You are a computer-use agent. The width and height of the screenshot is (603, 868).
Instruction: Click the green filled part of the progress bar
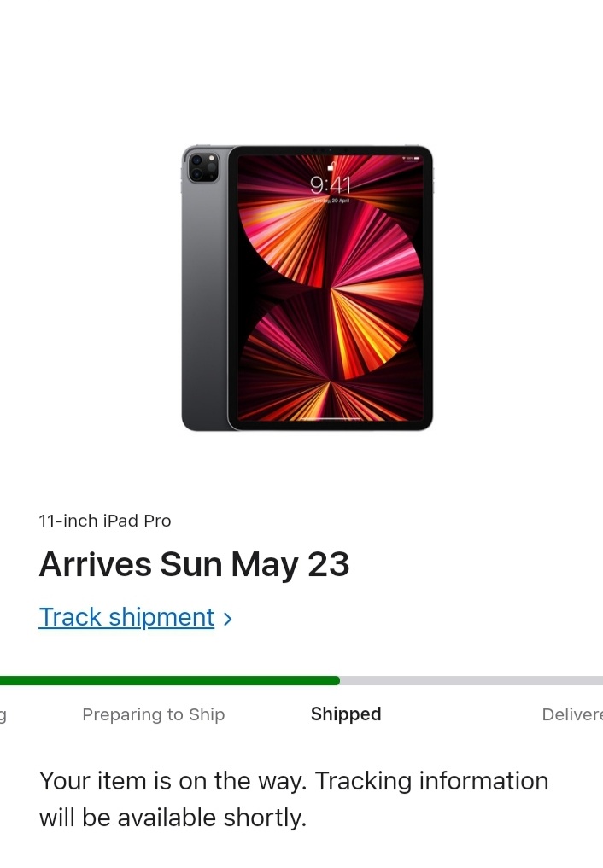[x=171, y=680]
